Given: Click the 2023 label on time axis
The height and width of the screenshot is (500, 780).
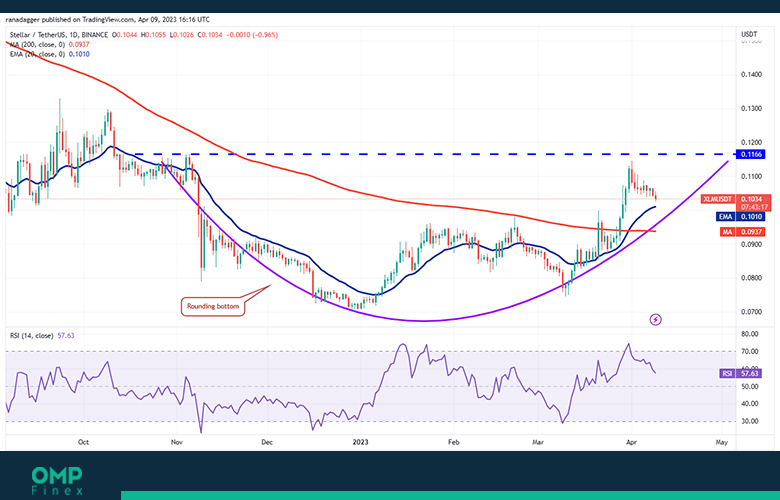Looking at the screenshot, I should pos(360,442).
